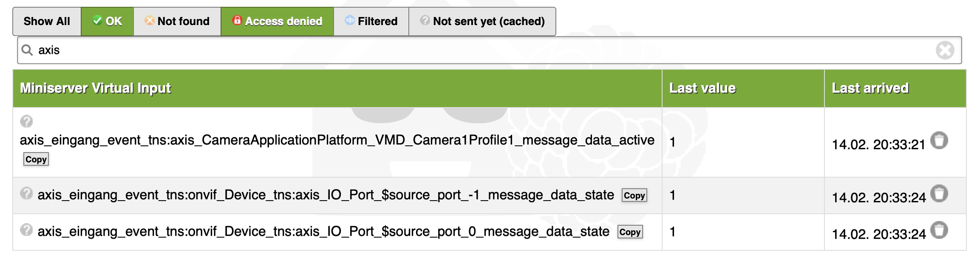The height and width of the screenshot is (255, 980).
Task: Copy the source_port_0 input name
Action: pyautogui.click(x=630, y=232)
